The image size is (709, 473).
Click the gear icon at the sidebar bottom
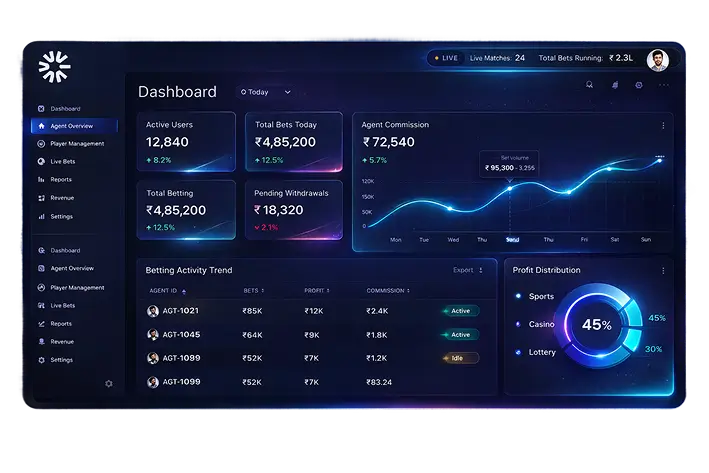[x=109, y=383]
